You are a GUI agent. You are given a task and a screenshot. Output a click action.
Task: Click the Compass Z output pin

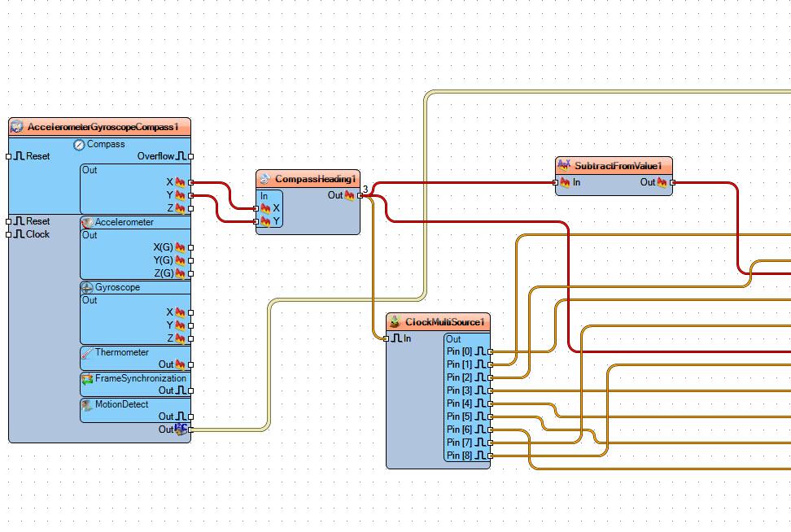tap(190, 208)
